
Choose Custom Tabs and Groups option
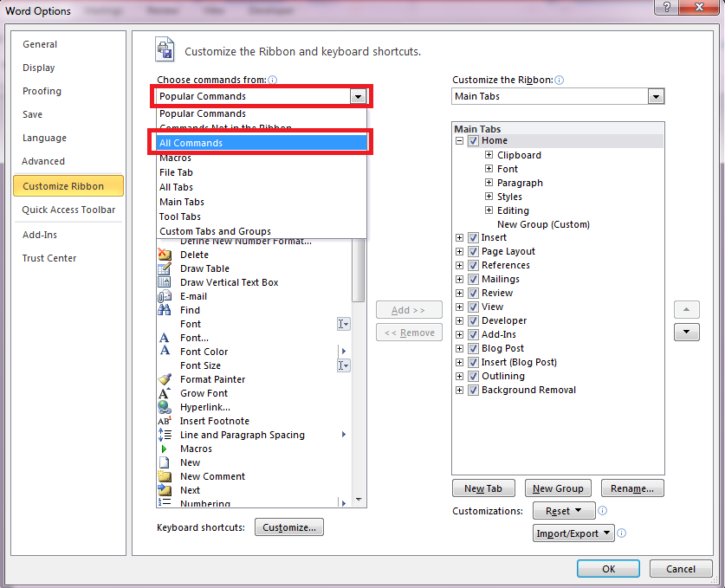point(262,231)
